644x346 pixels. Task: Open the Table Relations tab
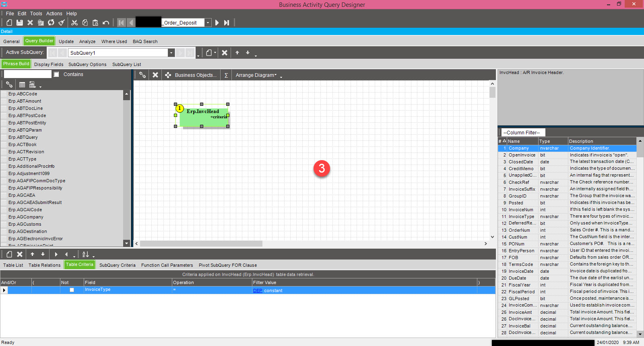coord(45,265)
